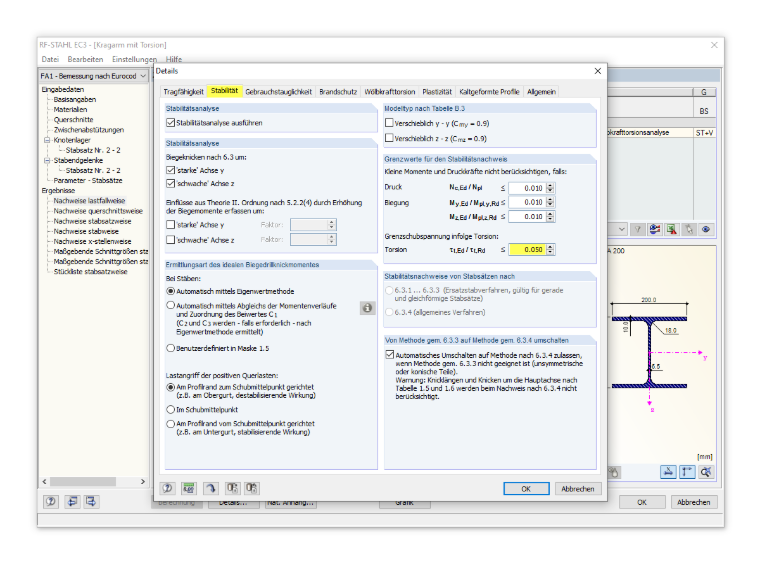Select 'Abgleich der Momentenverläufe' radio option

171,305
